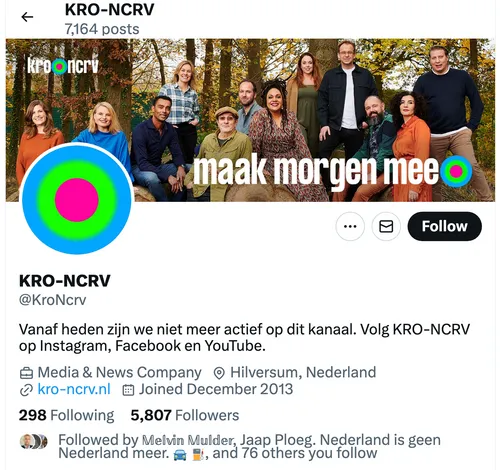Screen dimensions: 500x470
Task: View the banner image header photo
Action: [x=250, y=120]
